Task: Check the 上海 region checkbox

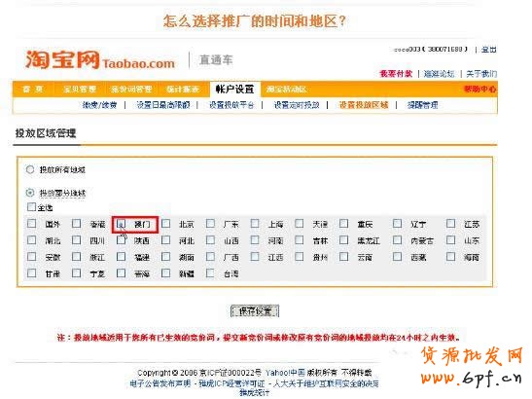Action: click(255, 224)
